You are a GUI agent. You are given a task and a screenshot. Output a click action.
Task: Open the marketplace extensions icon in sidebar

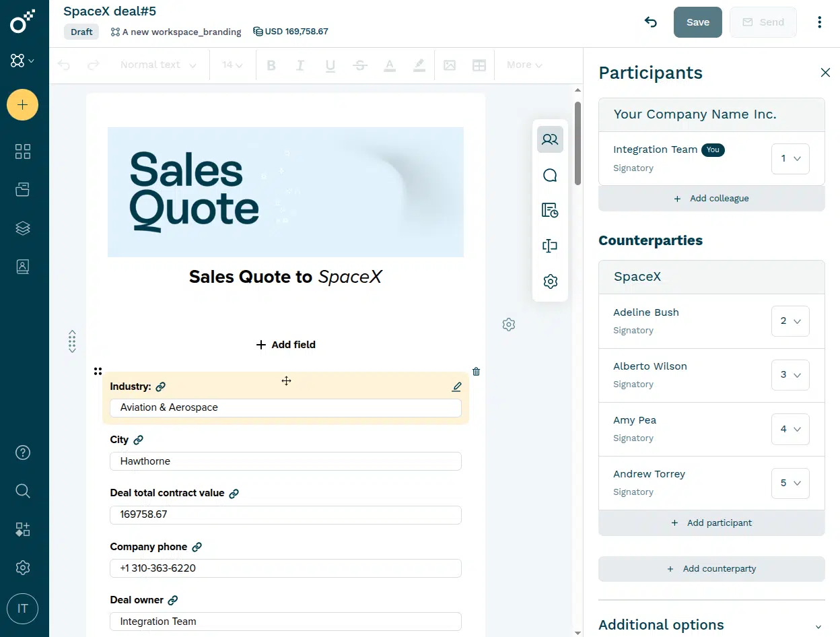coord(23,529)
